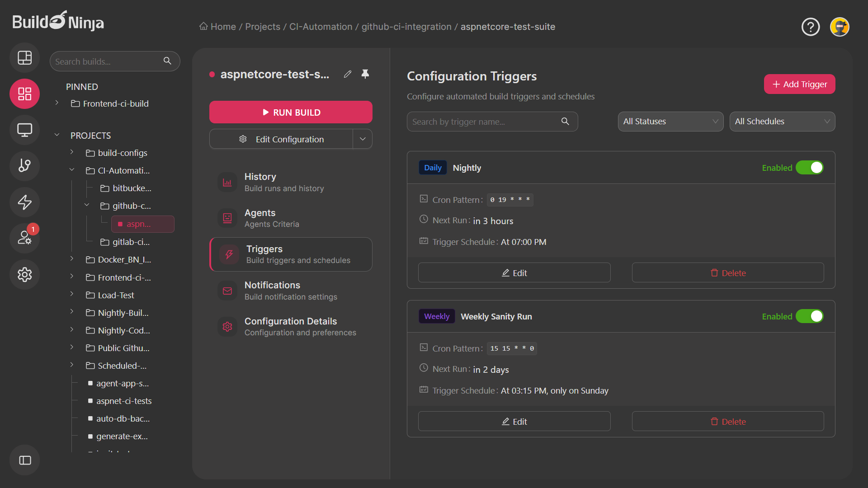868x488 pixels.
Task: Expand the Edit Configuration chevron menu
Action: (362, 139)
